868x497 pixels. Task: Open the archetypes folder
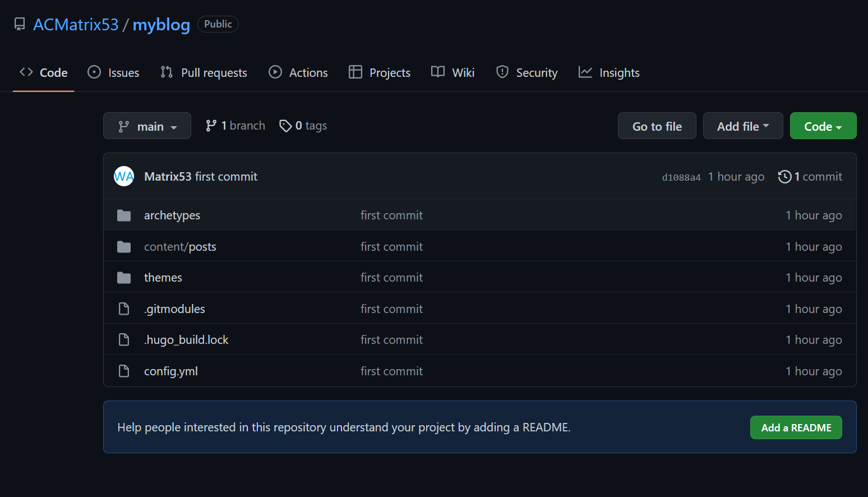172,215
